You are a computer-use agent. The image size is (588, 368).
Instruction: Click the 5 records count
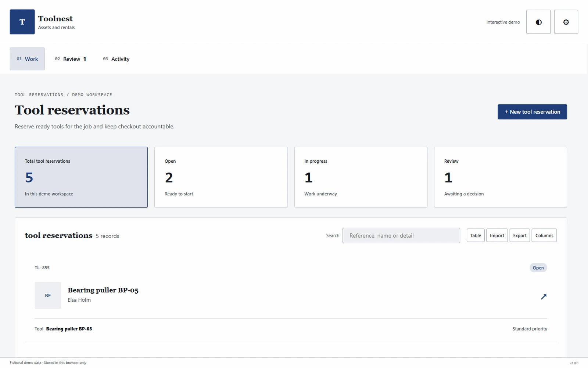tap(108, 236)
